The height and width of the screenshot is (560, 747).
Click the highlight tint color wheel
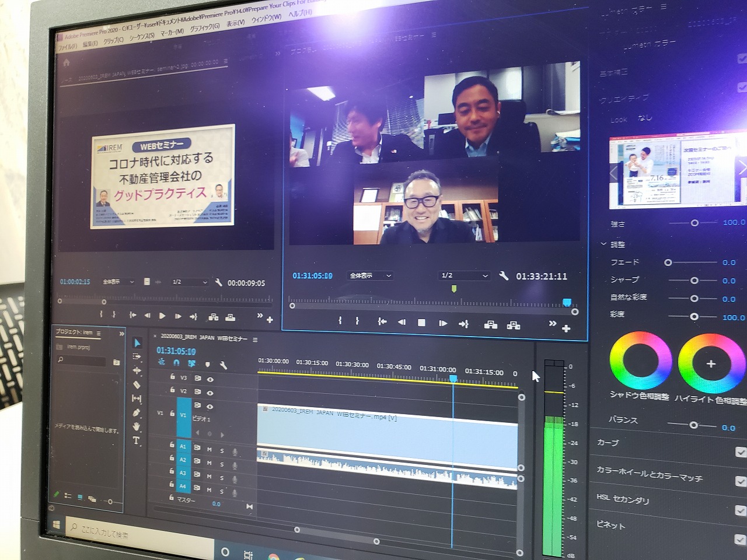(x=710, y=364)
